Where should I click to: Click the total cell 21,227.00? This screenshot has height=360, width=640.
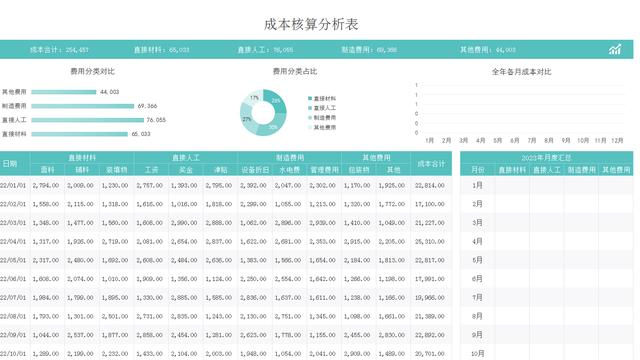[430, 223]
